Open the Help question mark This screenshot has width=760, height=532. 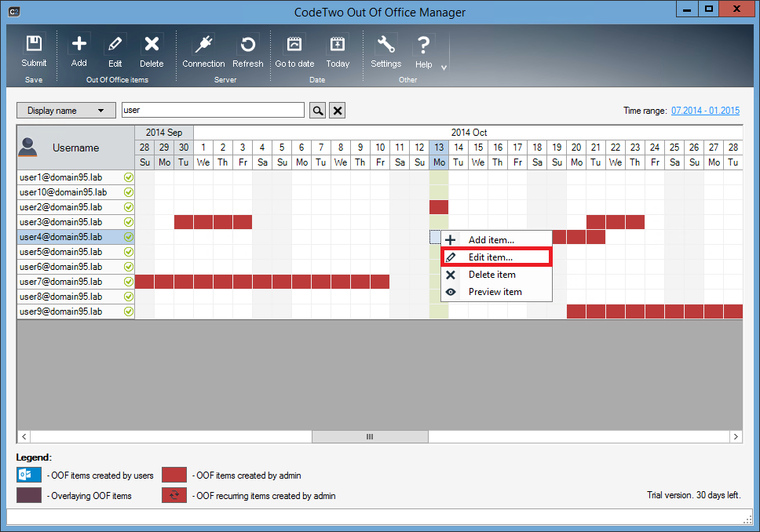click(x=423, y=51)
